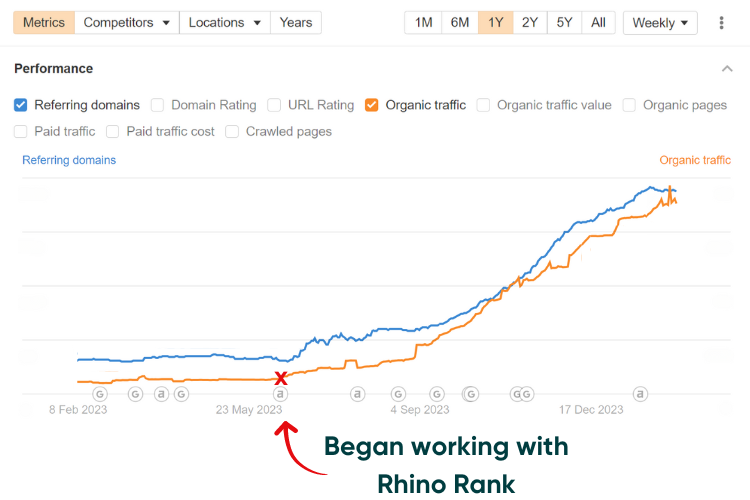Uncheck the Organic traffic checkbox
Viewport: 750px width, 500px height.
coord(372,105)
